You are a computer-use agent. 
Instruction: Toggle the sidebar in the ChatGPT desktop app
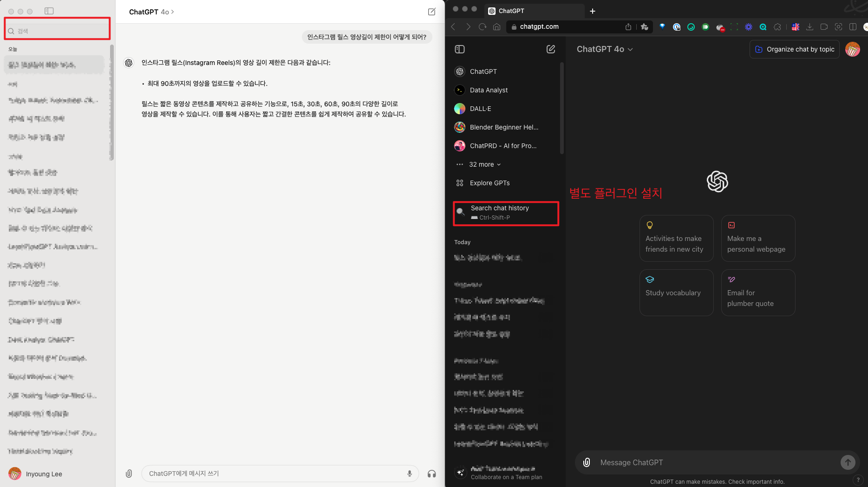[49, 11]
